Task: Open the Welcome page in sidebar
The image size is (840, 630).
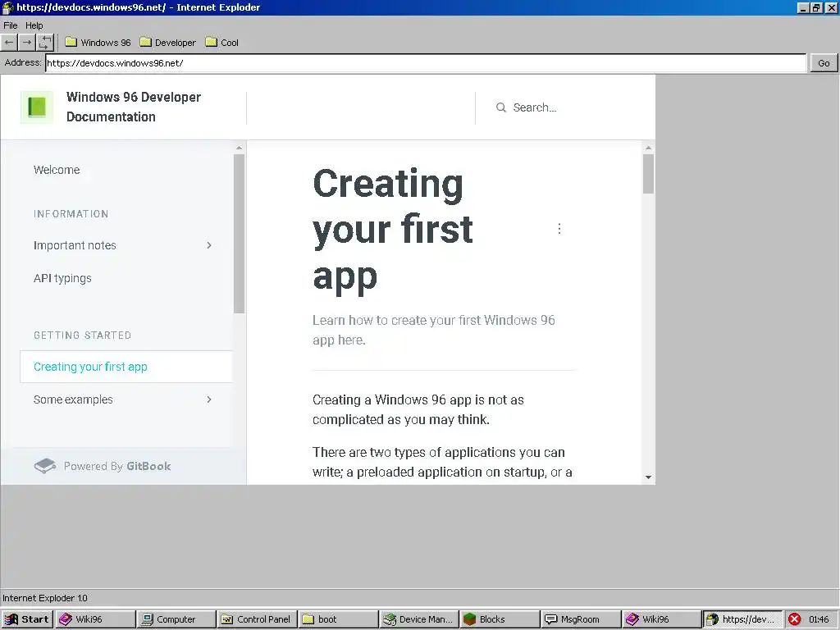Action: (x=57, y=170)
